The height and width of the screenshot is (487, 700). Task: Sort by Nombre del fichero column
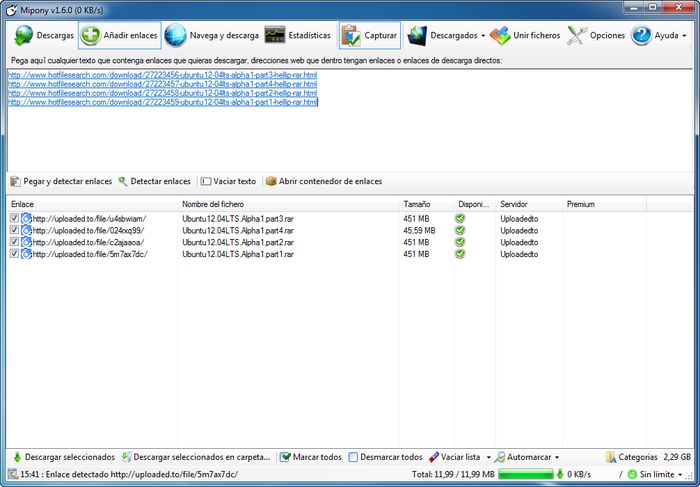[288, 204]
